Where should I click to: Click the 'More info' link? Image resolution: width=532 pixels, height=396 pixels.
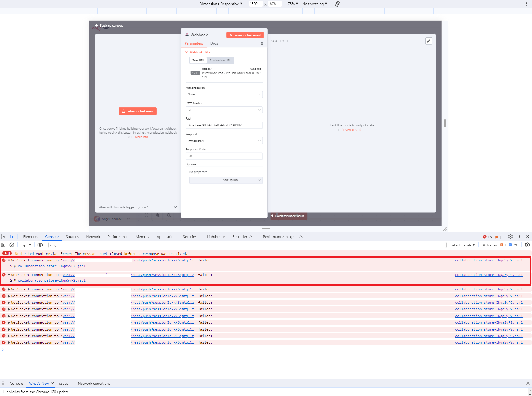141,137
